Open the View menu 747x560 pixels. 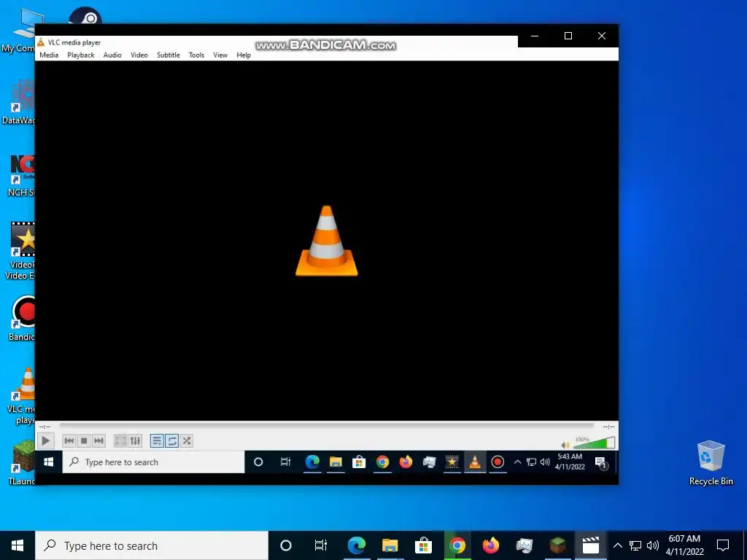[x=220, y=55]
